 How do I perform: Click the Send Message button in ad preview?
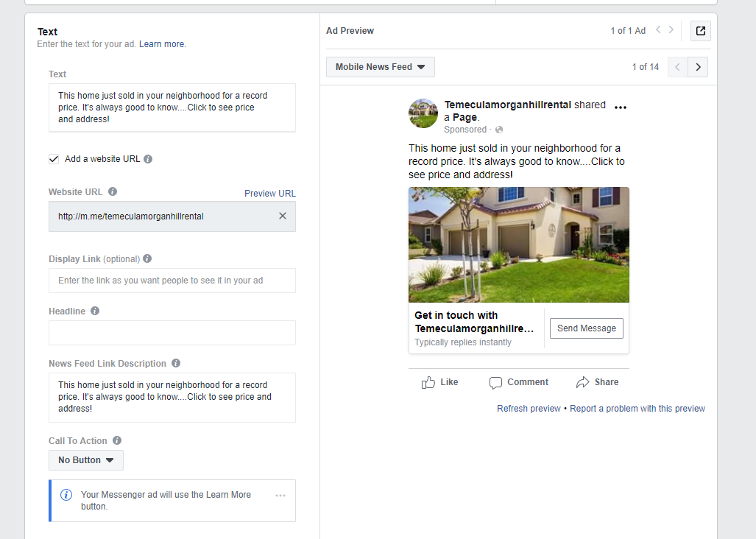click(586, 328)
